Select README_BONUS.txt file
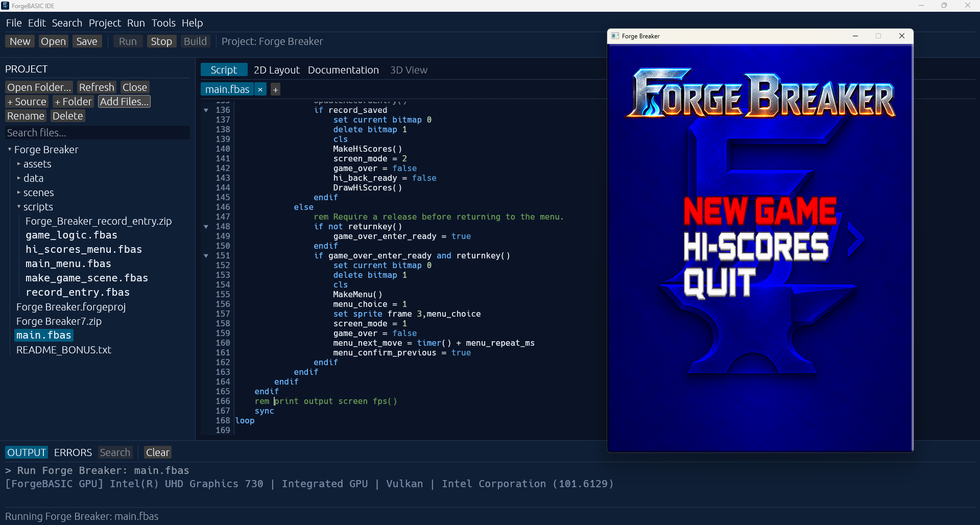This screenshot has width=980, height=525. tap(64, 350)
